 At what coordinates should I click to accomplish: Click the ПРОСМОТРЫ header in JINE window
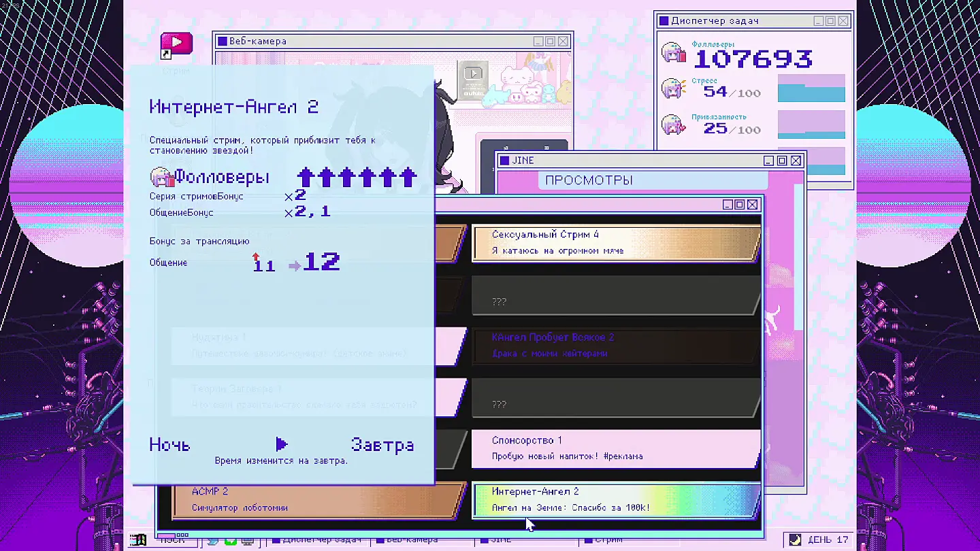[x=589, y=180]
